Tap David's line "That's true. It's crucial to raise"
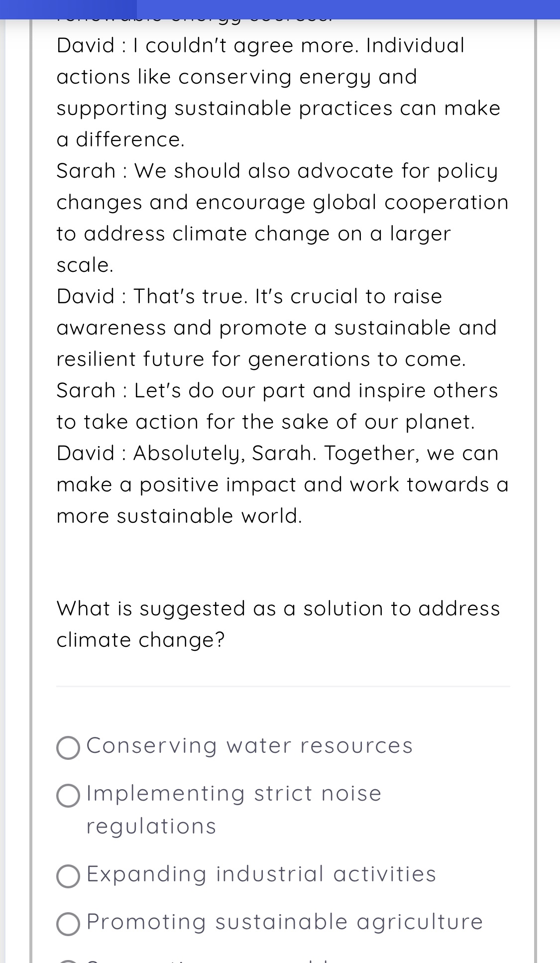Screen dimensions: 560x963 [x=249, y=297]
